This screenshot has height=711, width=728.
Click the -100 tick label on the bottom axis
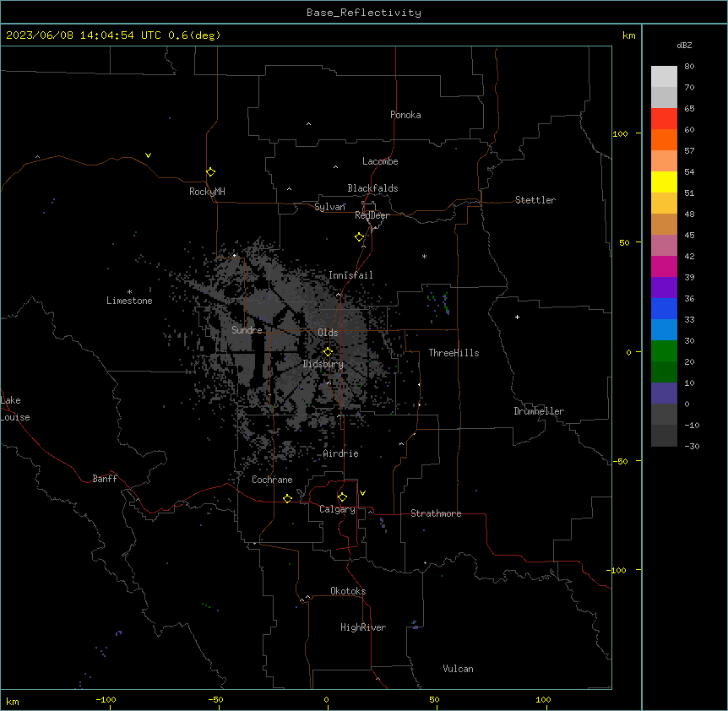point(106,699)
